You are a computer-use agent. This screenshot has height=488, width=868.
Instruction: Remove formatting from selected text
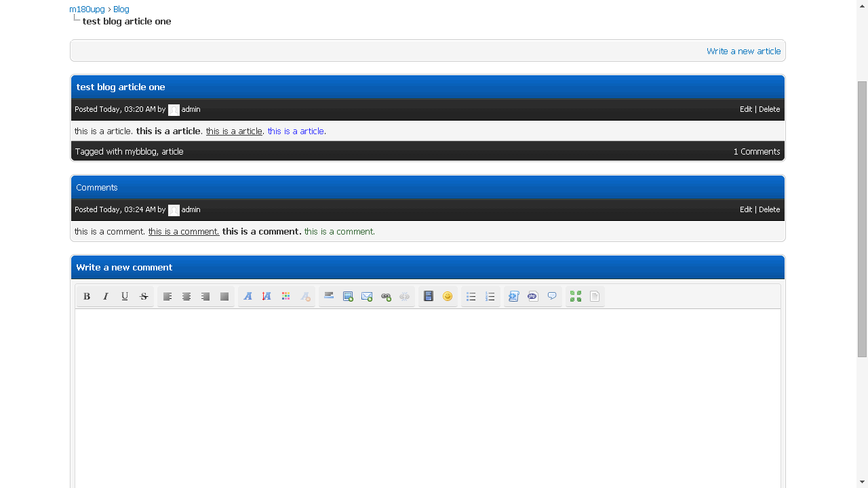[x=305, y=296]
